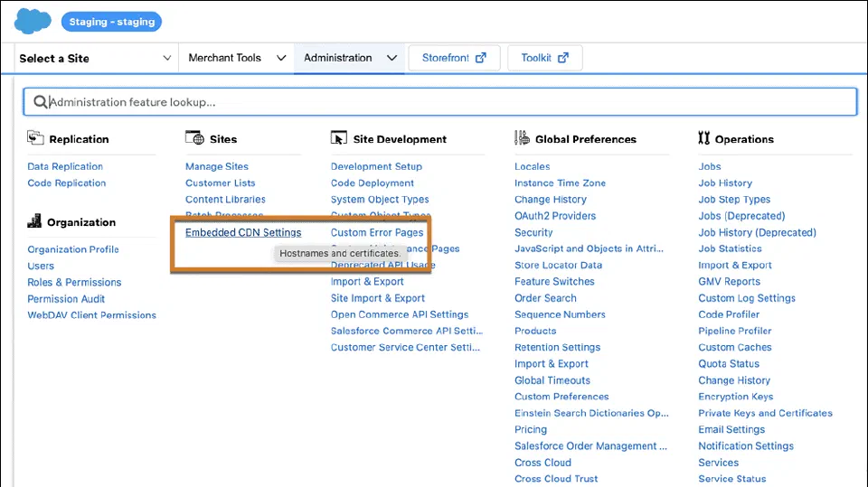
Task: Open Instance Time Zone
Action: point(561,183)
